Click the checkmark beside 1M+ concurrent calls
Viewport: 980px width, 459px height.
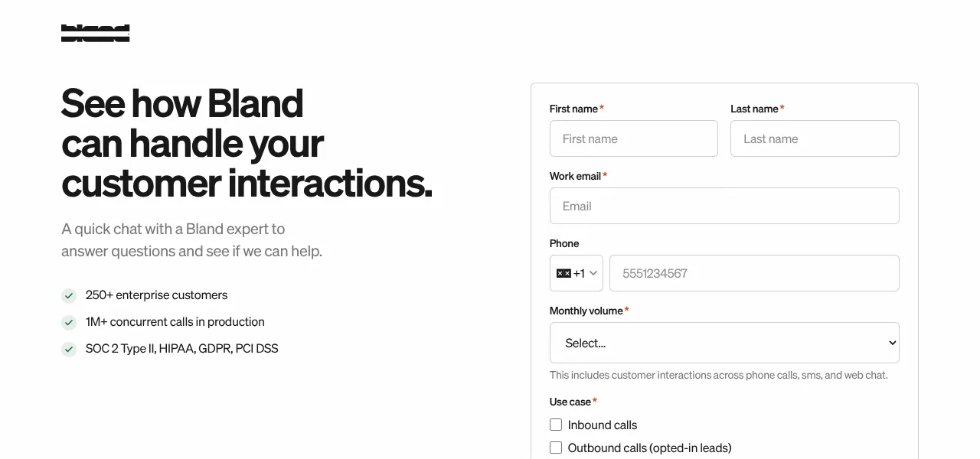coord(69,323)
